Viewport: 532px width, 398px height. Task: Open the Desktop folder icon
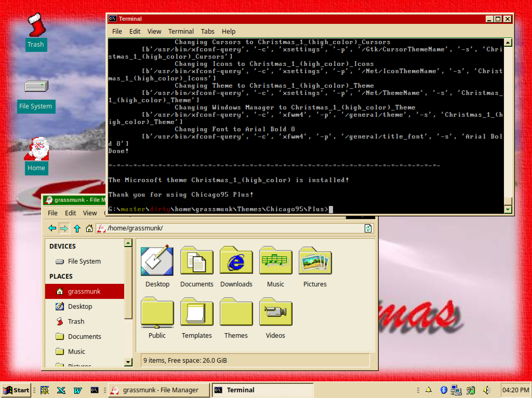pos(157,260)
